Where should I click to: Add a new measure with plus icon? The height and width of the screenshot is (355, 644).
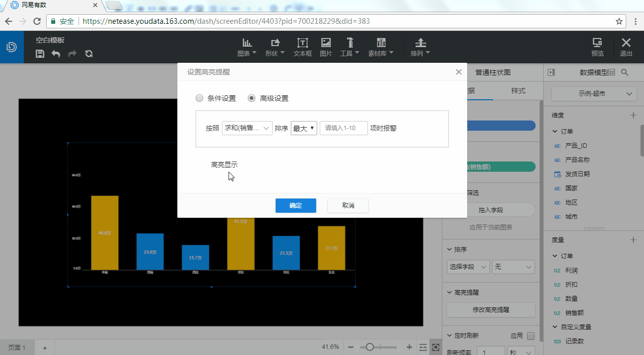click(x=633, y=240)
